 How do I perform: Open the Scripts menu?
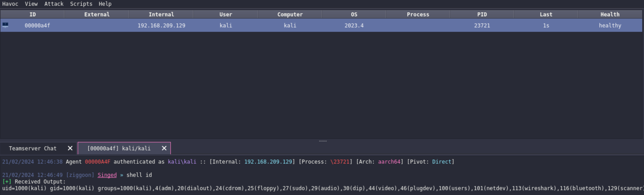click(81, 4)
